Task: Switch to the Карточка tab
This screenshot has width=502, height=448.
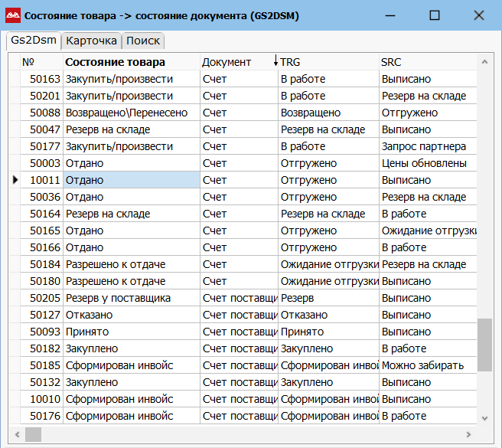Action: pyautogui.click(x=91, y=41)
